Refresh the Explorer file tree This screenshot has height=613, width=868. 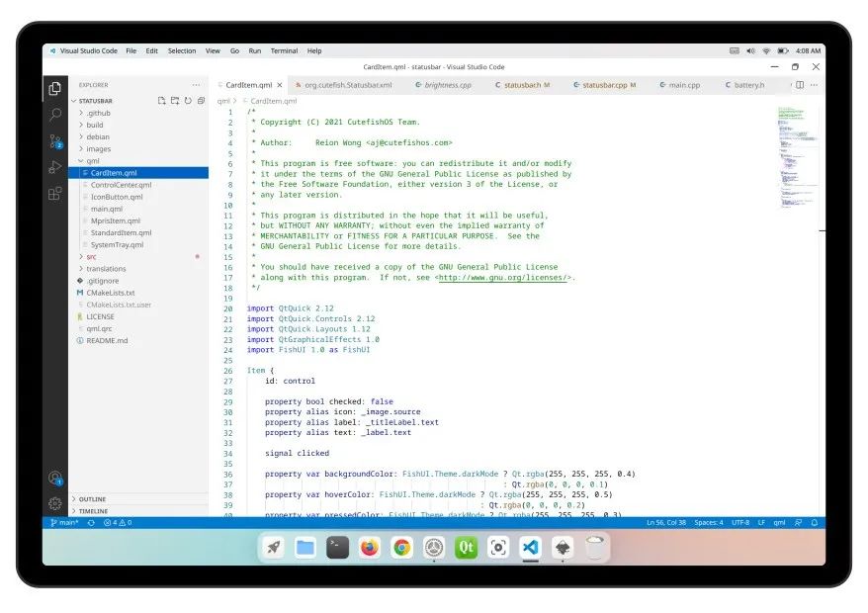pos(188,101)
